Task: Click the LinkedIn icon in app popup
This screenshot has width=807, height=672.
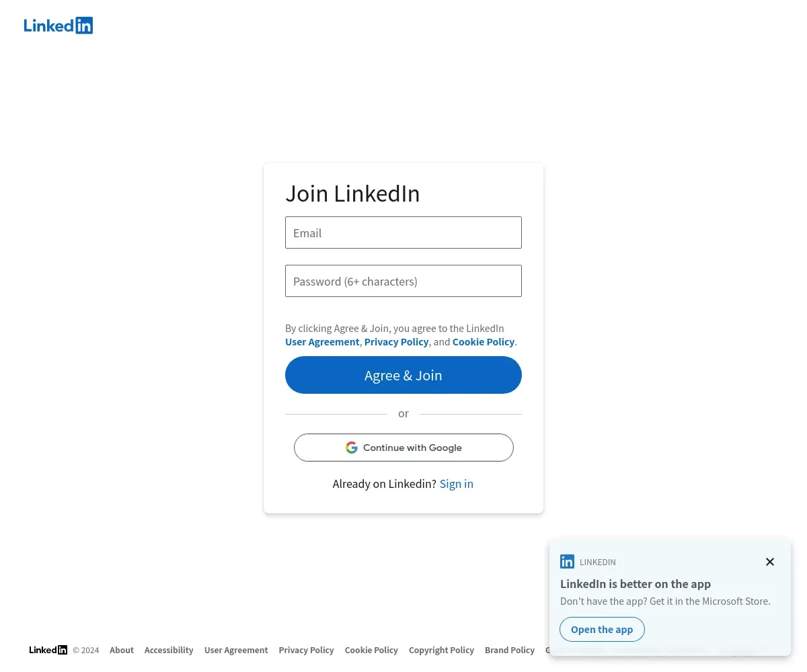Action: pyautogui.click(x=568, y=562)
